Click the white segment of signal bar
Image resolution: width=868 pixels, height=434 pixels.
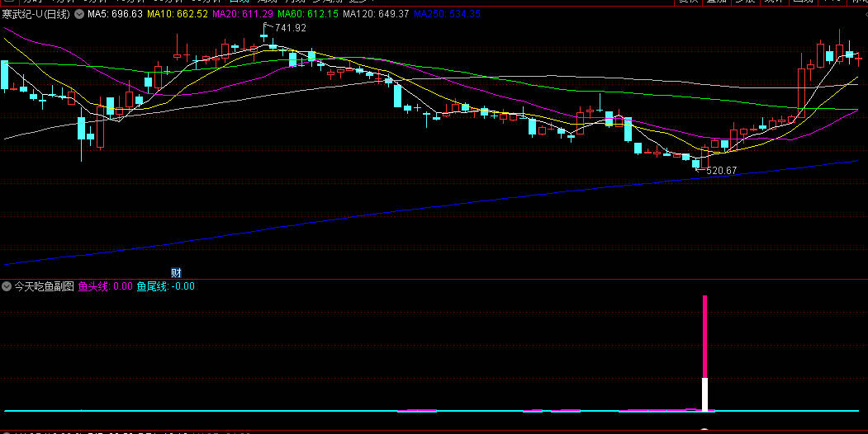(704, 394)
